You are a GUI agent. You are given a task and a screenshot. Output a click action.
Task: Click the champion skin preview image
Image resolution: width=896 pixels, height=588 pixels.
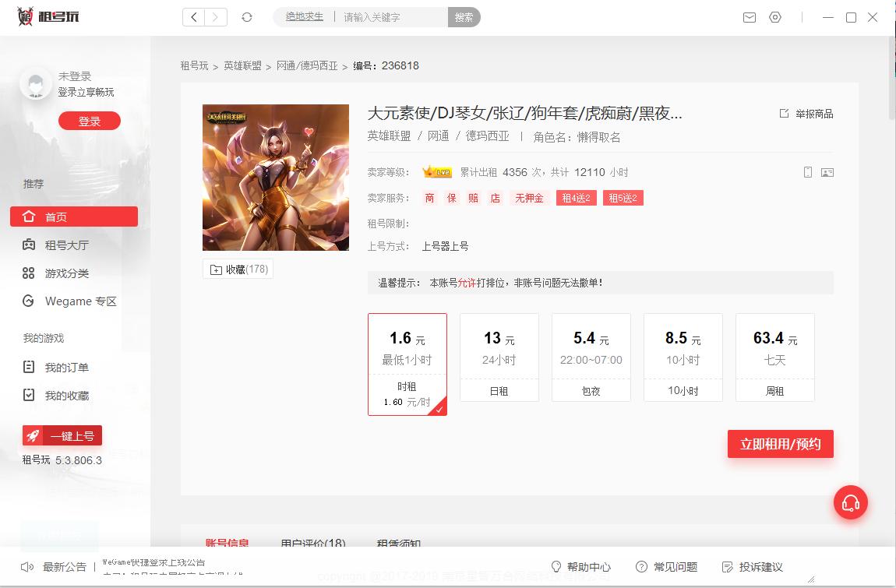tap(276, 178)
